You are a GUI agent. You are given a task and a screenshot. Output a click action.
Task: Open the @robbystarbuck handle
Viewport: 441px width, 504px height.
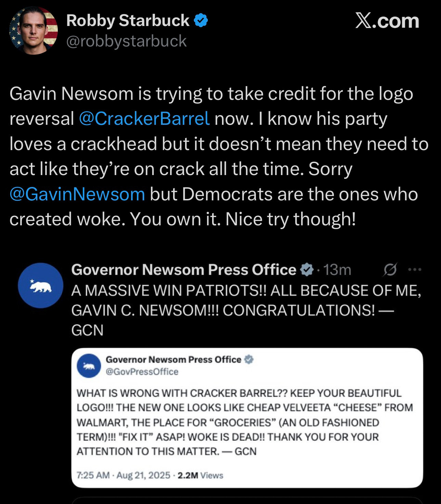[126, 41]
